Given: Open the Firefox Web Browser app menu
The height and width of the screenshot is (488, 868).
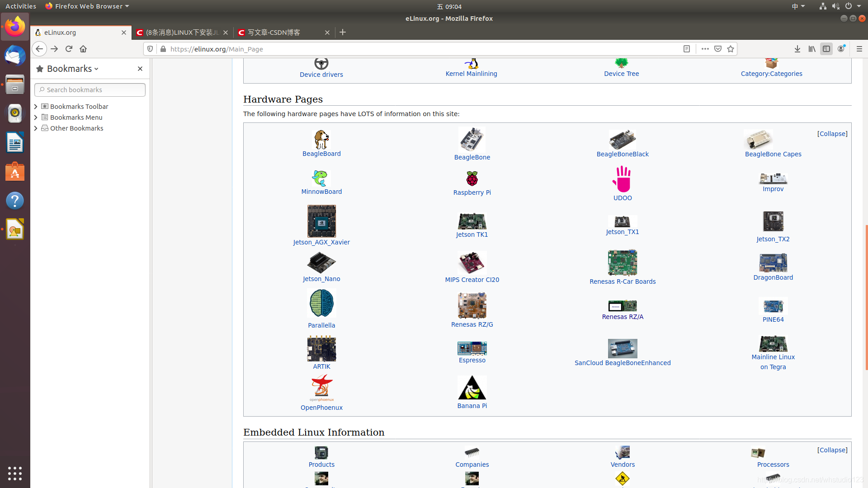Looking at the screenshot, I should click(x=87, y=6).
